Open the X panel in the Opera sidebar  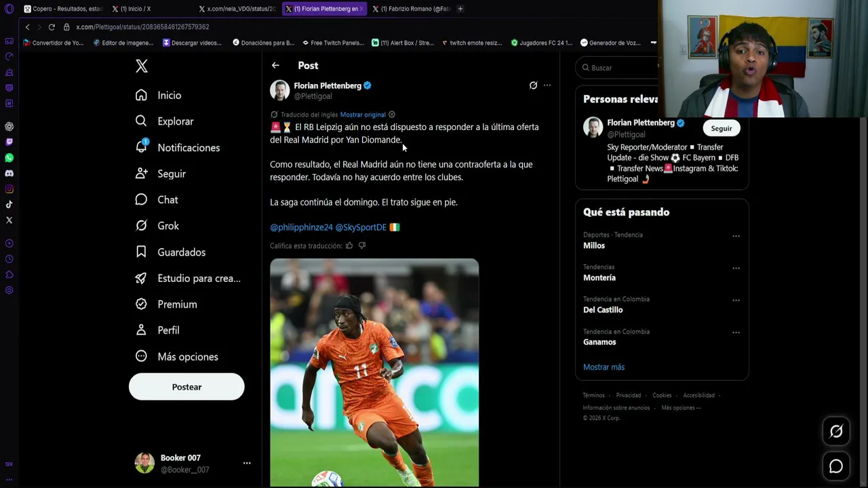(x=9, y=220)
